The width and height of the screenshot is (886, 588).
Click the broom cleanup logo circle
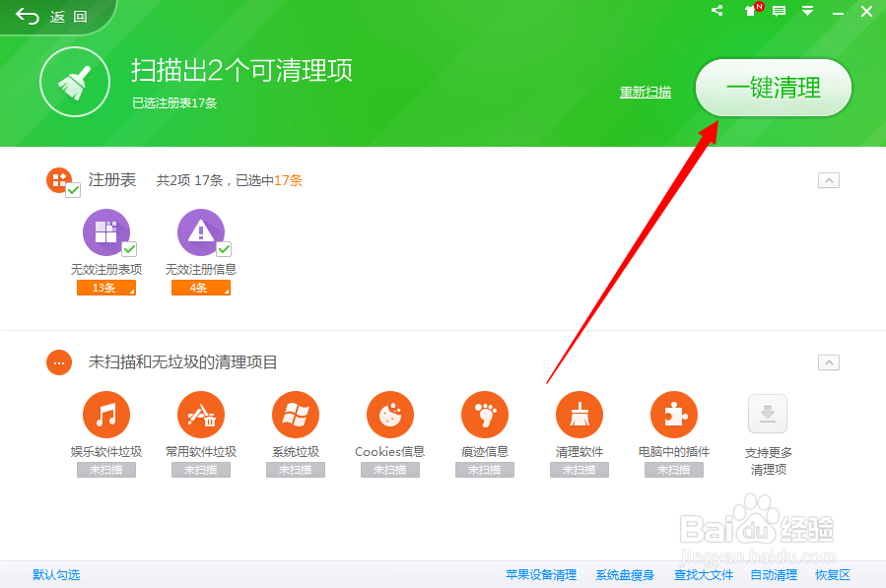tap(75, 82)
